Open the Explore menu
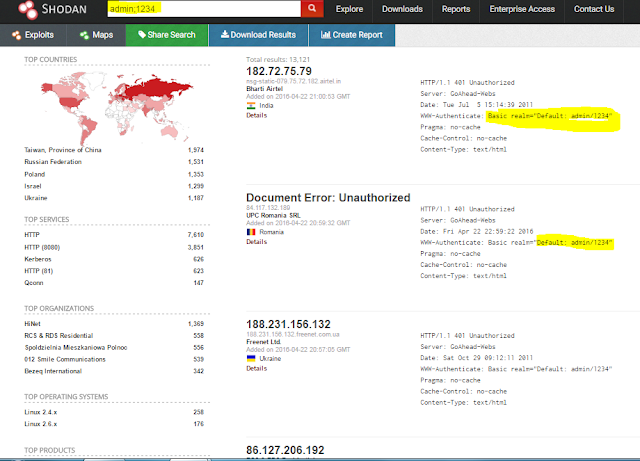The height and width of the screenshot is (461, 640). 349,9
